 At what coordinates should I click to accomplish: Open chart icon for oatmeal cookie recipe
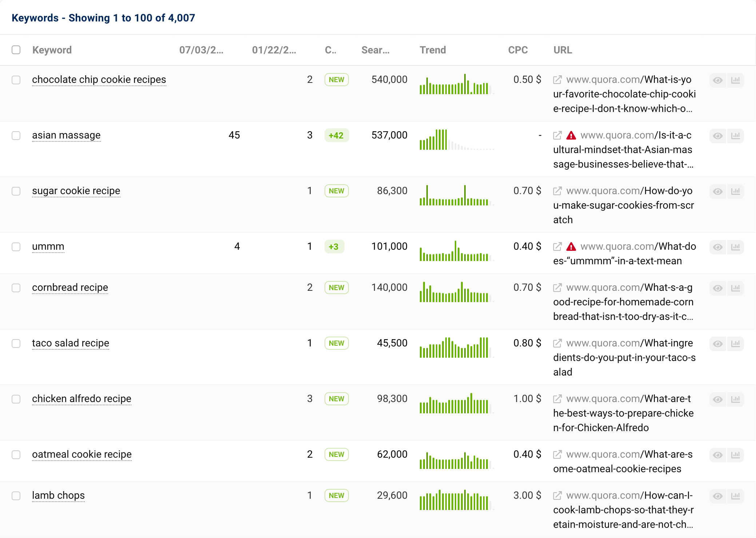pos(736,455)
